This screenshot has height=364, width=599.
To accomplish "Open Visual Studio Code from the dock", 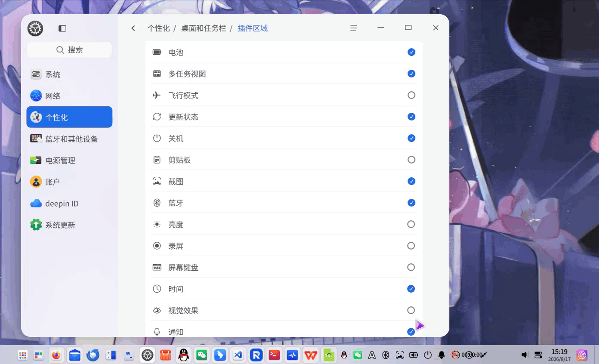I will [x=238, y=355].
